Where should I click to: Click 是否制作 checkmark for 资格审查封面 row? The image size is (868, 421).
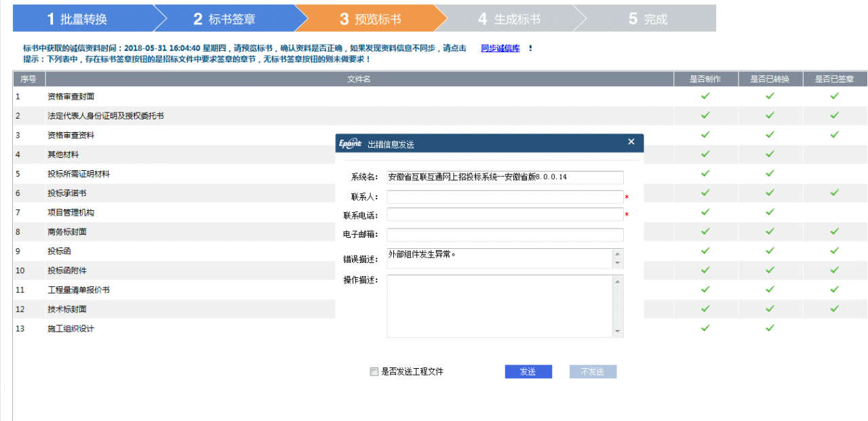point(705,96)
